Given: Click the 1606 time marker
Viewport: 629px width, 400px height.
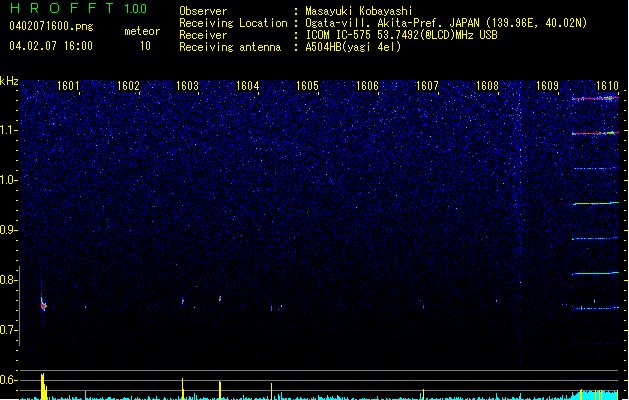Looking at the screenshot, I should (x=367, y=86).
